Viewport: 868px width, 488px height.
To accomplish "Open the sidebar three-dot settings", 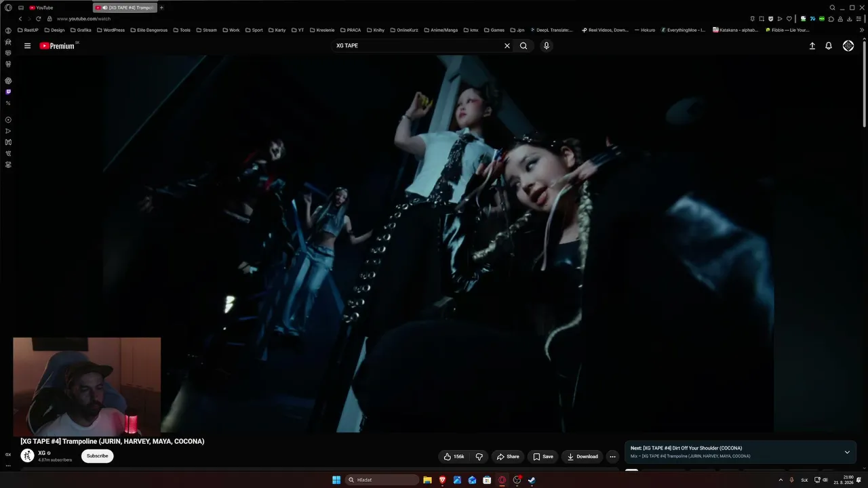I will pyautogui.click(x=8, y=466).
